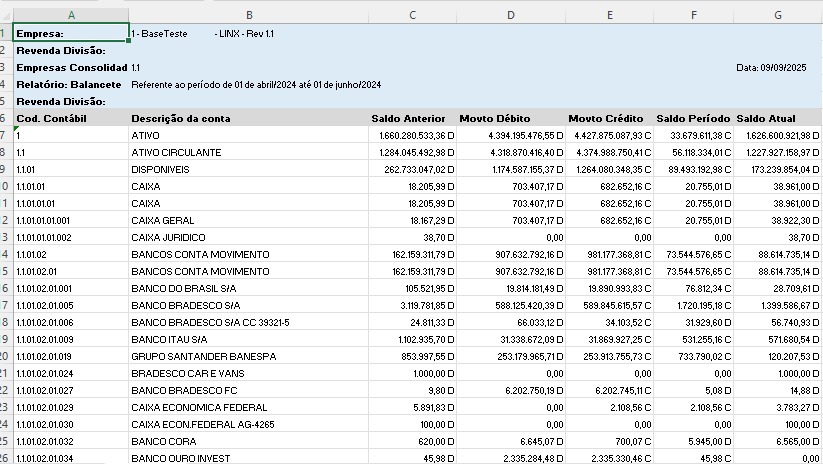Image resolution: width=823 pixels, height=464 pixels.
Task: Click the 'Saldo Anterior' header cell
Action: click(413, 119)
